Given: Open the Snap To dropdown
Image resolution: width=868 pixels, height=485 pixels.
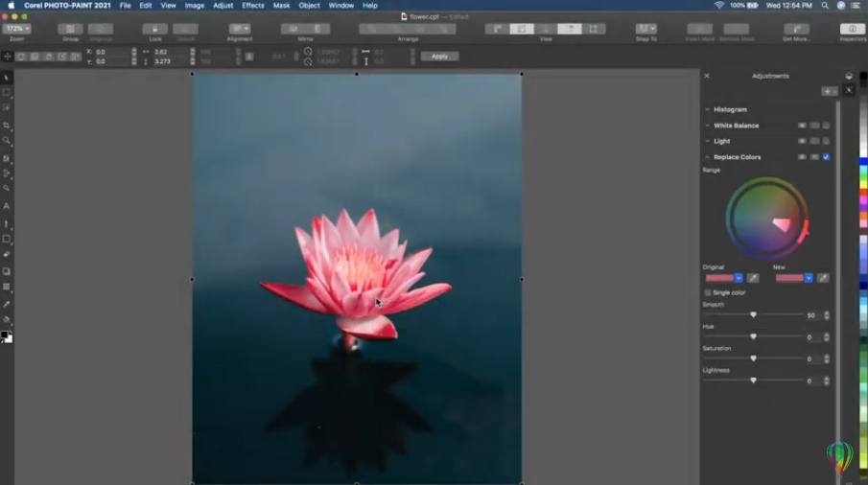Looking at the screenshot, I should coord(646,29).
